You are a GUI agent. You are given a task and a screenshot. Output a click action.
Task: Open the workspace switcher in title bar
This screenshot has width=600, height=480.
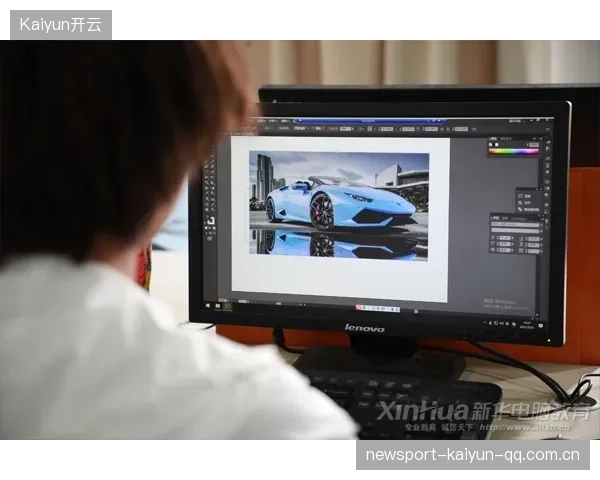(x=515, y=121)
